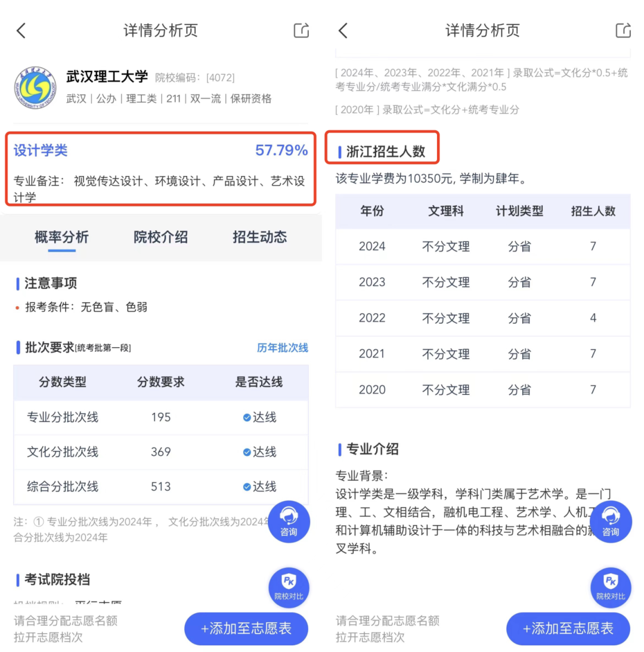Open right 院校对比 PK shield button
The image size is (644, 652).
pyautogui.click(x=611, y=587)
